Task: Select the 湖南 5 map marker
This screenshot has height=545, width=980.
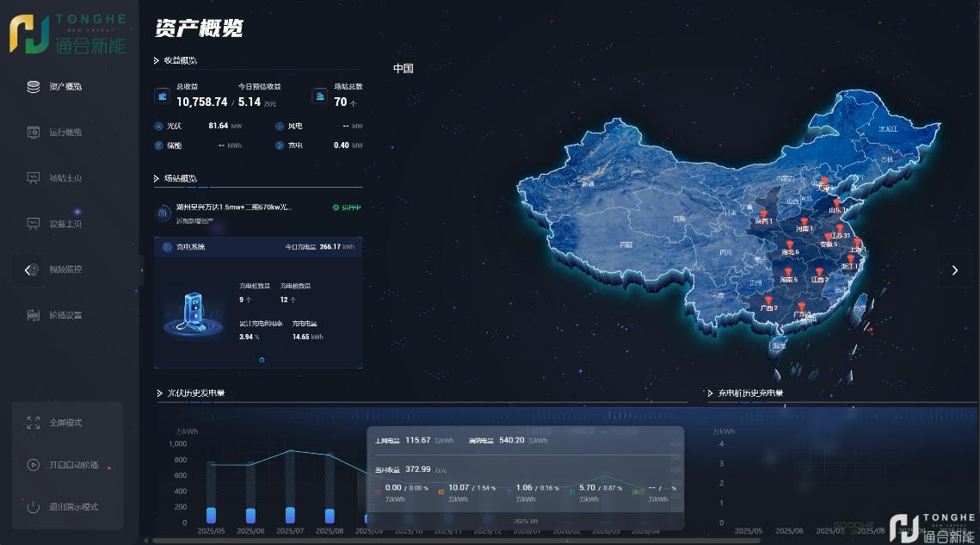Action: (x=788, y=273)
